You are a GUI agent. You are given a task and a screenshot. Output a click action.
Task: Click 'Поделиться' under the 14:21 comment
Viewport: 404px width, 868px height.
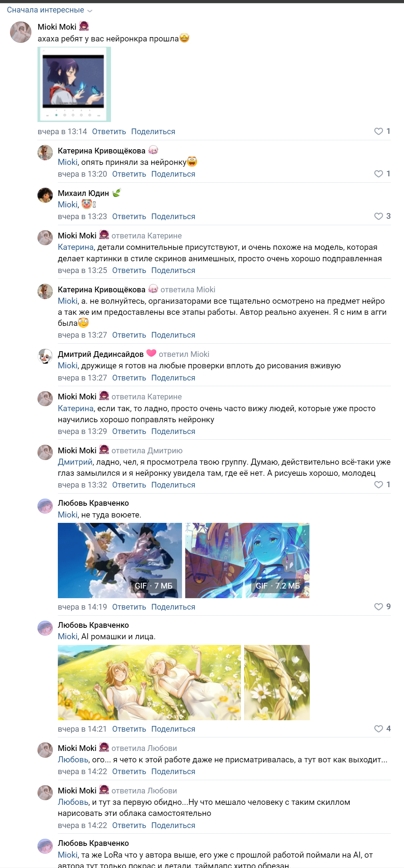coord(173,729)
